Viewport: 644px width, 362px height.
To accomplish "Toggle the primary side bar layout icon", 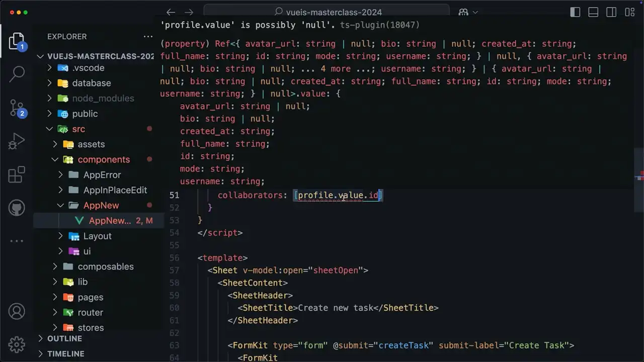I will [x=575, y=12].
